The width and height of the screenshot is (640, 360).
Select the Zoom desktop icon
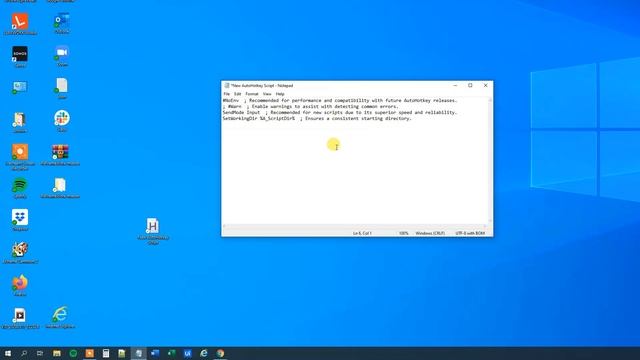click(62, 56)
